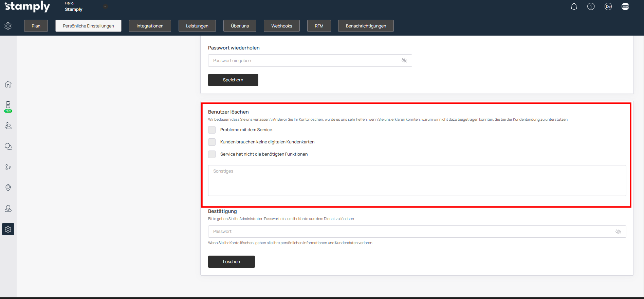The image size is (644, 299).
Task: Show password in 'Passwort wiederholen' field
Action: tap(404, 61)
